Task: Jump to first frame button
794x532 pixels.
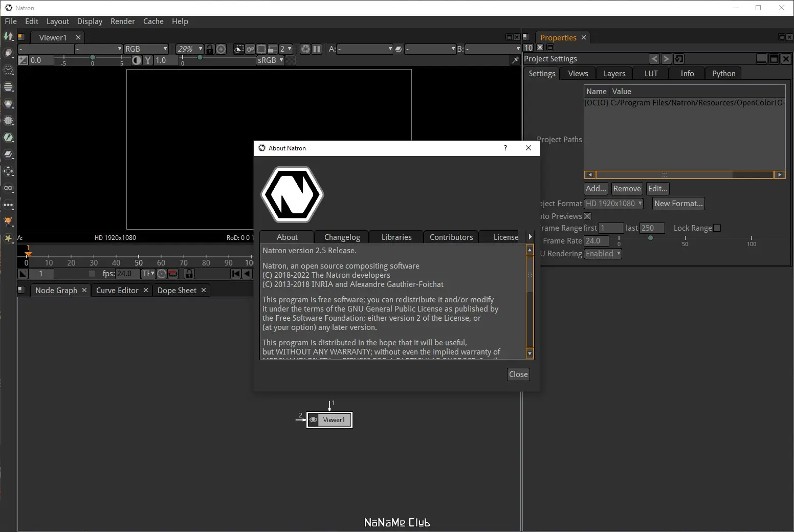Action: point(236,274)
